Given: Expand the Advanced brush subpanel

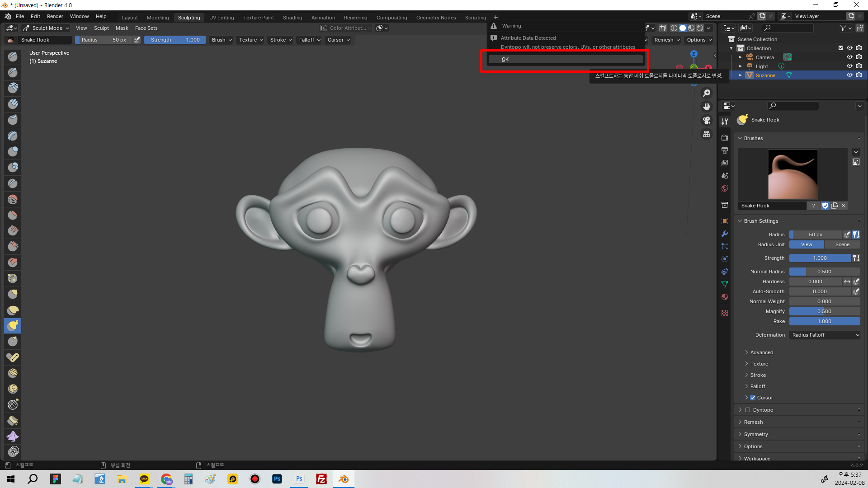Looking at the screenshot, I should (761, 352).
